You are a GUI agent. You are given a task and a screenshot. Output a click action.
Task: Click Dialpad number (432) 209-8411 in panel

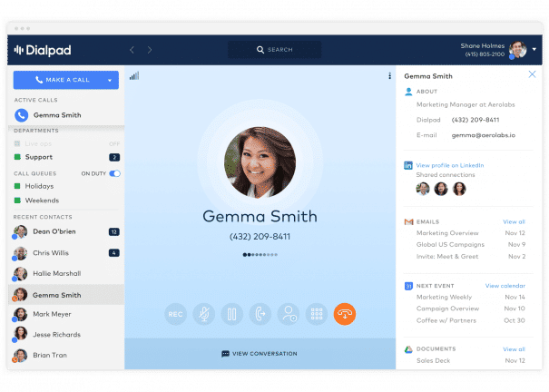[x=475, y=120]
